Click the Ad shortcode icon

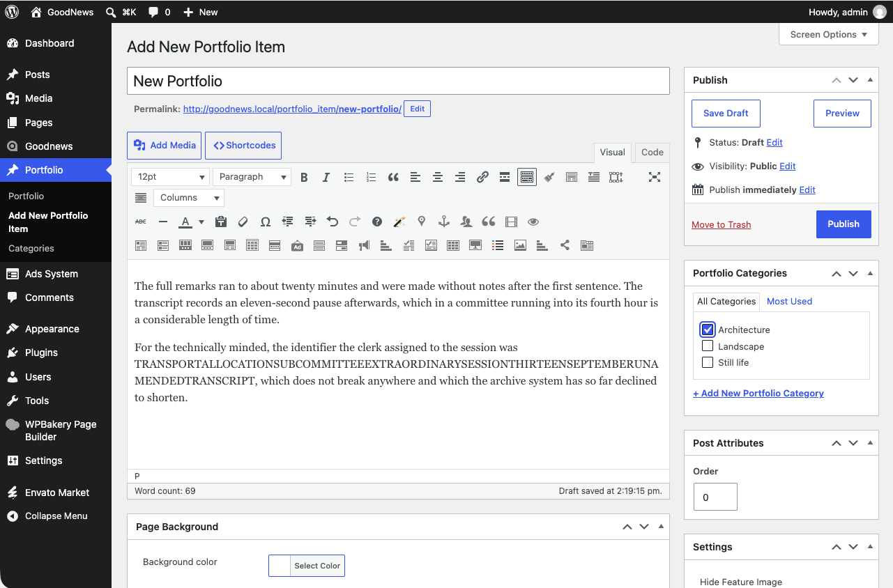[x=297, y=245]
